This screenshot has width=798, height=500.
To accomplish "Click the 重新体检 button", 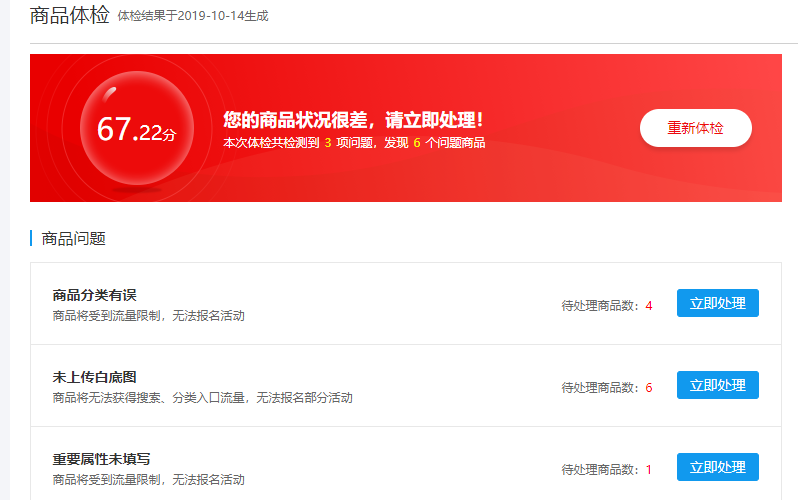I will [x=695, y=128].
